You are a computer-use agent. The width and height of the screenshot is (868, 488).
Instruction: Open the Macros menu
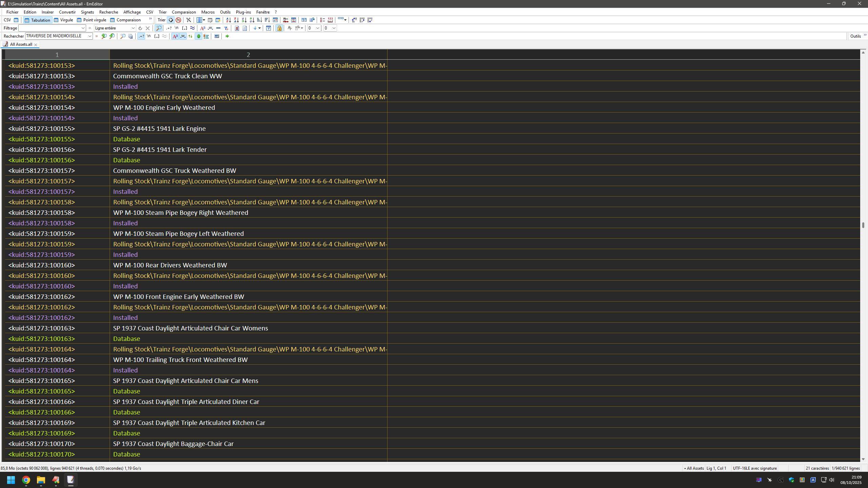(208, 12)
